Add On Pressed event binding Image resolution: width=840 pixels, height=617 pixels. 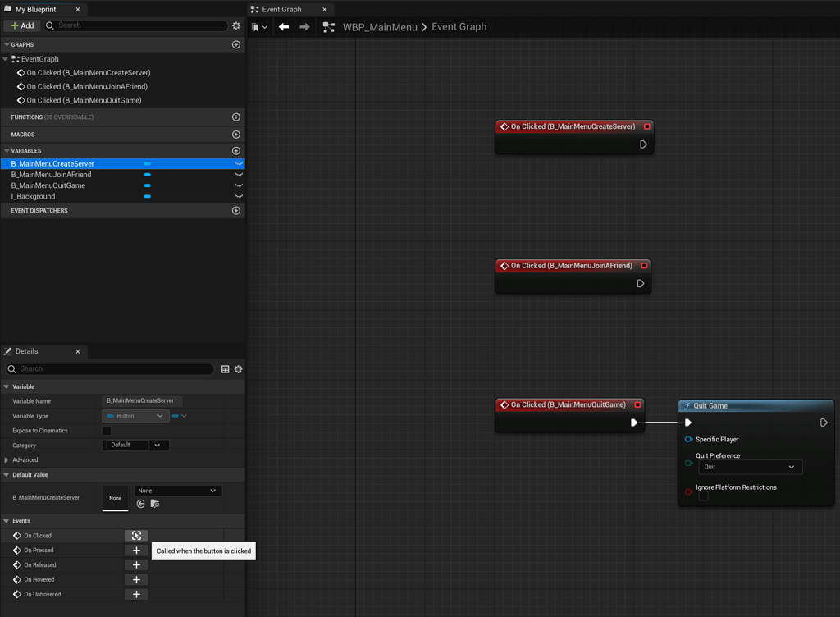pyautogui.click(x=136, y=551)
